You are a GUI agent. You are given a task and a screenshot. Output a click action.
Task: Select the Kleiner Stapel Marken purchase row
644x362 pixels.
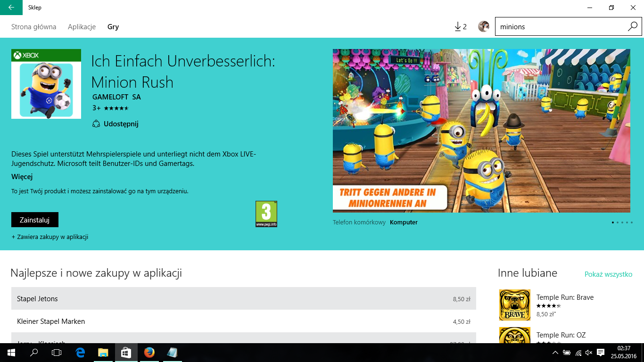[244, 321]
